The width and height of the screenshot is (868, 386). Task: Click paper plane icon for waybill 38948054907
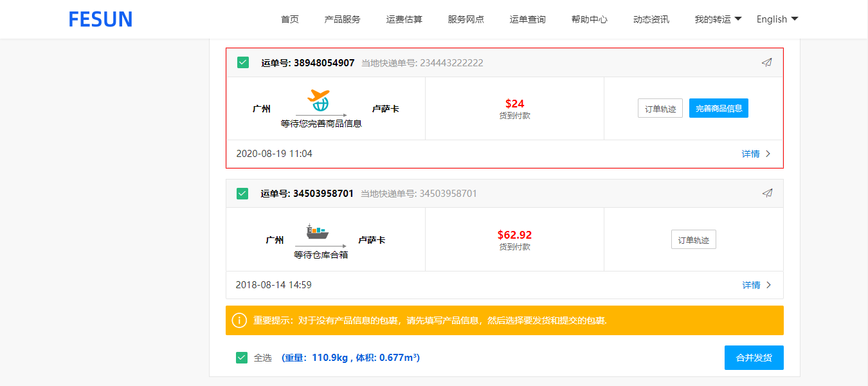point(766,62)
